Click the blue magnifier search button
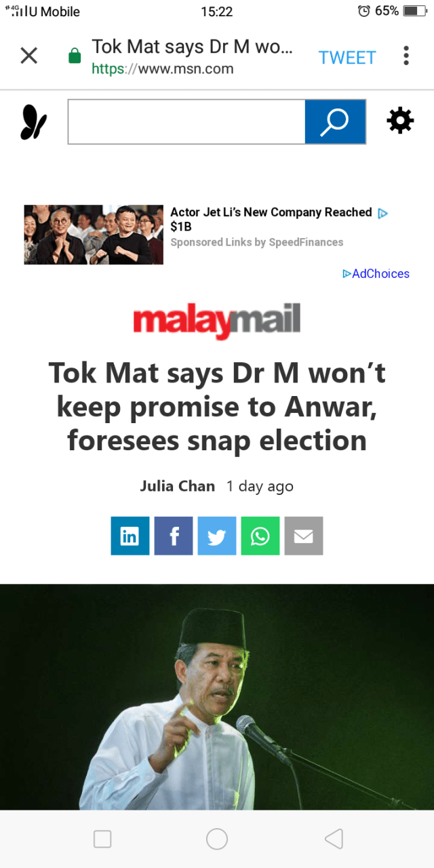The image size is (434, 868). pyautogui.click(x=335, y=121)
